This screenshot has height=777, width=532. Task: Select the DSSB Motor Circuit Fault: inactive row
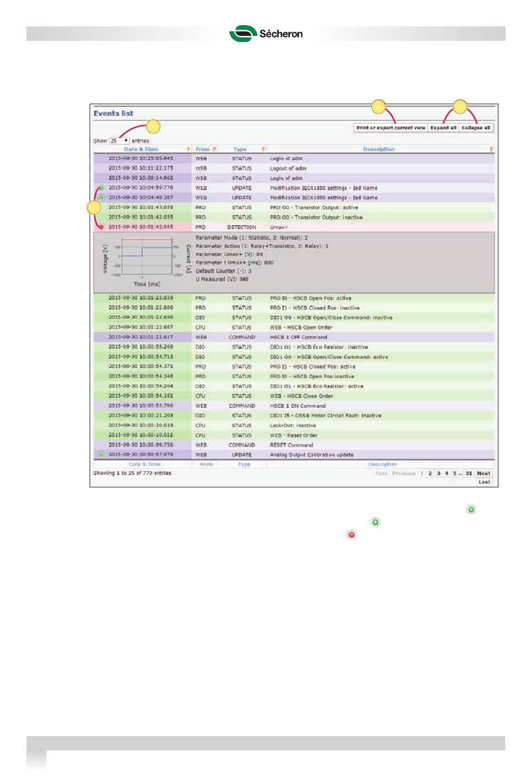pos(294,416)
